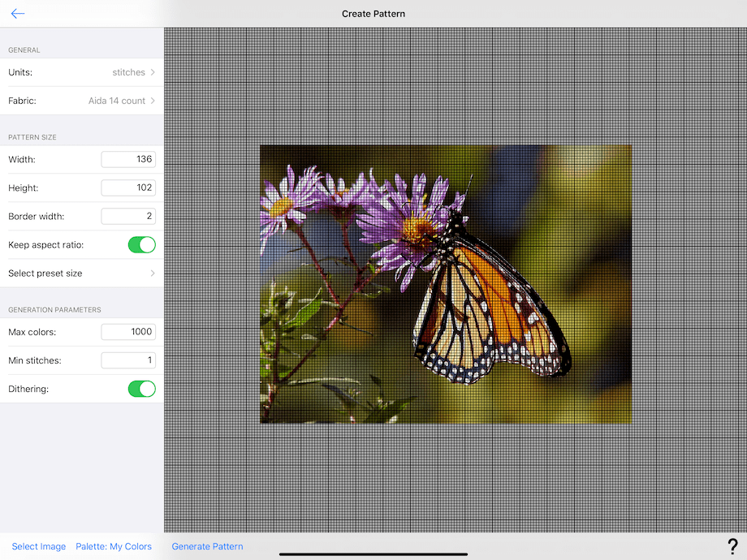Click the GENERAL section header
Screen dimensions: 747x560
[24, 50]
